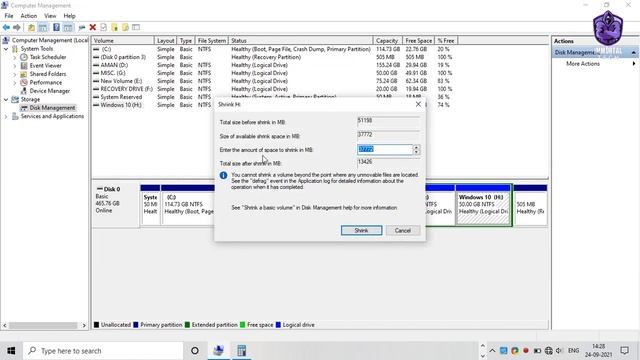Click the last toolbar view layout icon
640x360 pixels.
tap(136, 27)
